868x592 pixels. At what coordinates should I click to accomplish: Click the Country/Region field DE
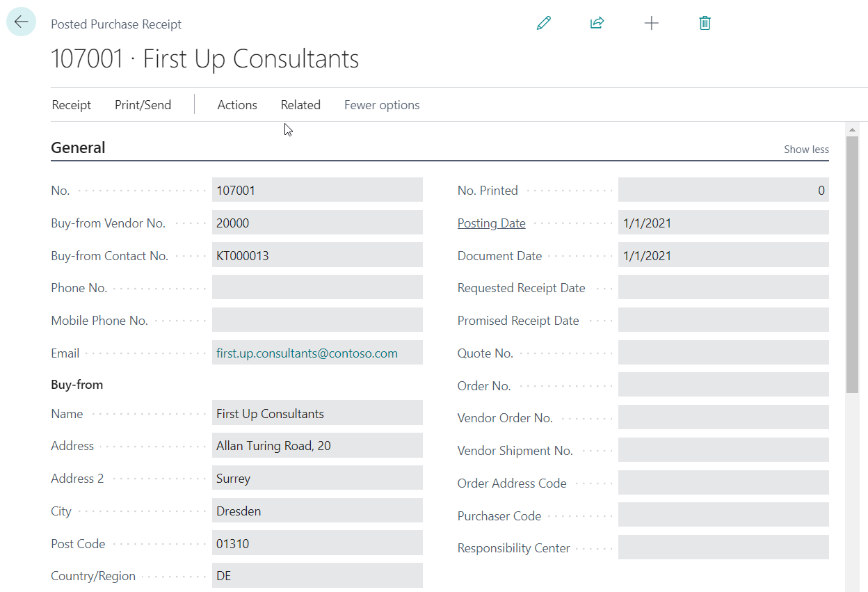coord(317,575)
